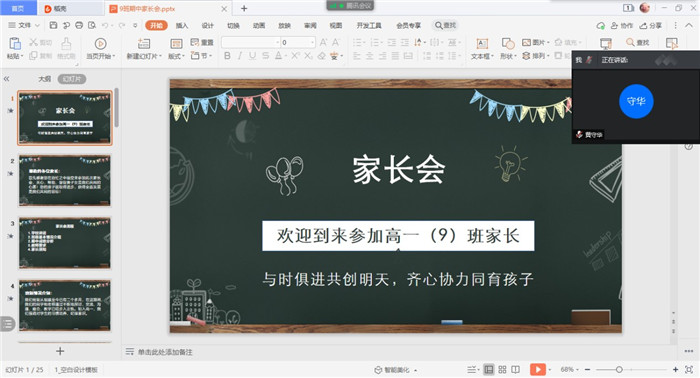The width and height of the screenshot is (700, 378).
Task: Open Print Preview from quick toolbar
Action: coord(92,25)
